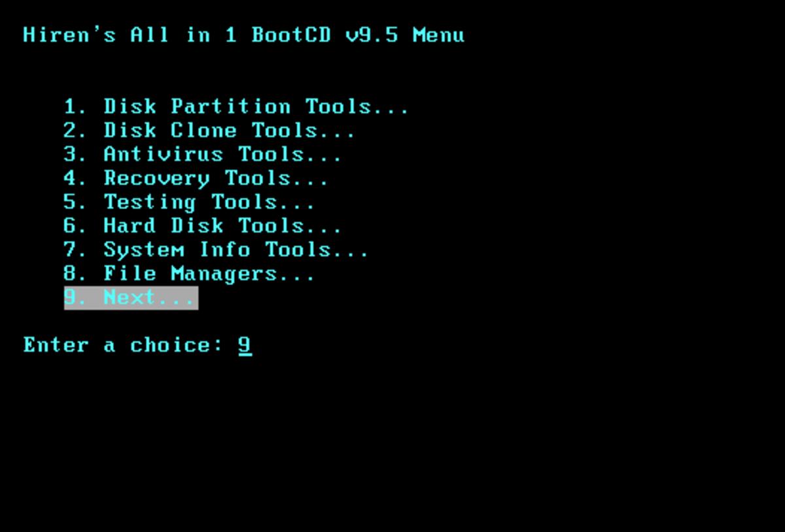Choose Antivirus Tools from the menu
The image size is (785, 532).
tap(203, 154)
